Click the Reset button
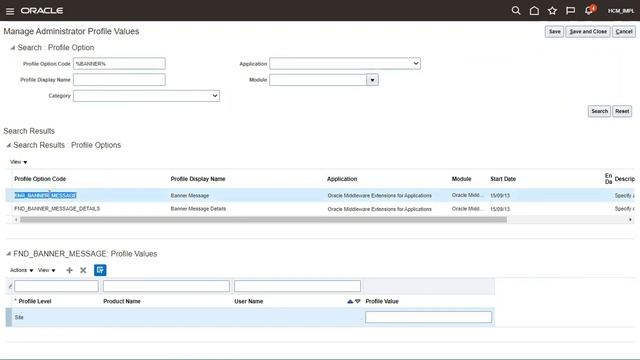This screenshot has height=360, width=640. click(622, 111)
